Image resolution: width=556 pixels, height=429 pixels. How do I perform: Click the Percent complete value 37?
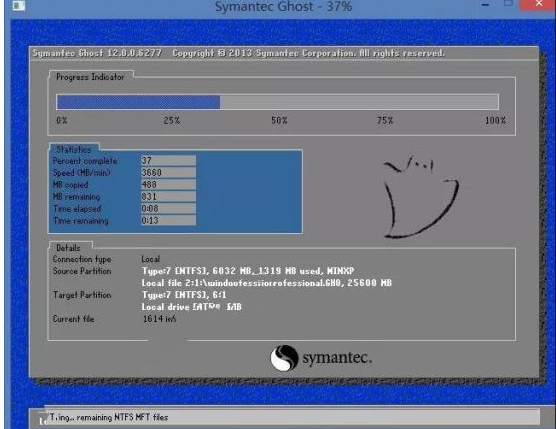pyautogui.click(x=168, y=161)
